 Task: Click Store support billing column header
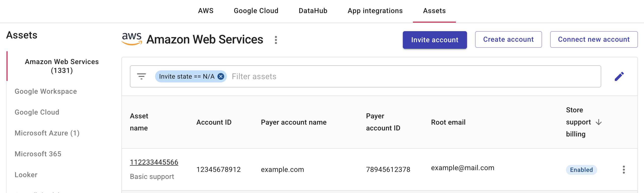coord(578,122)
